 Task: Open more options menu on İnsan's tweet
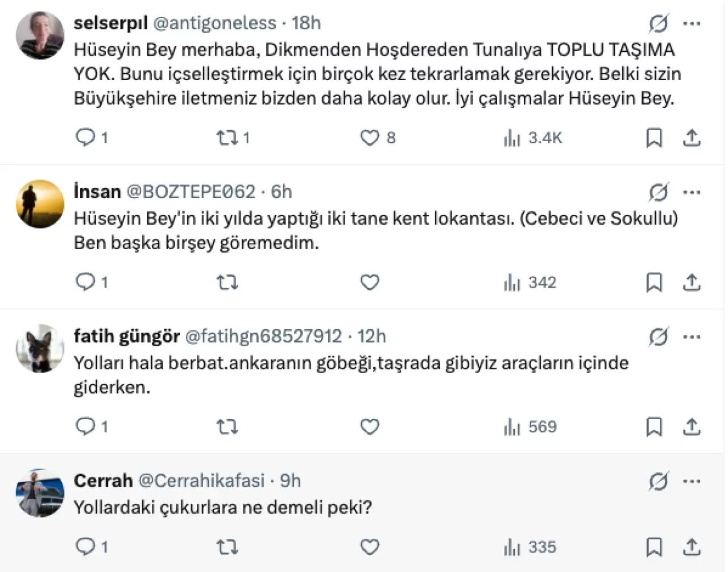[692, 193]
